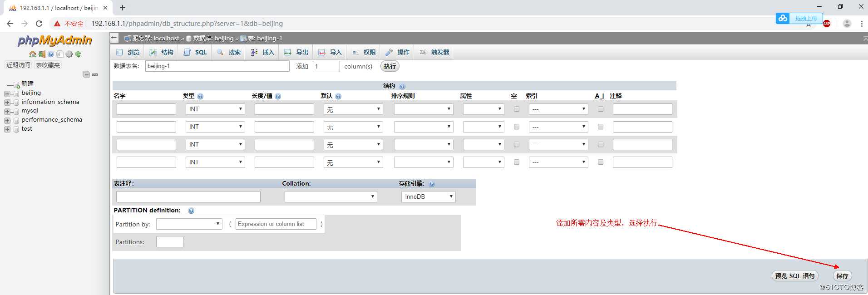Screen dimensions: 868x295
Task: Switch to 浏览 tab
Action: coord(128,52)
